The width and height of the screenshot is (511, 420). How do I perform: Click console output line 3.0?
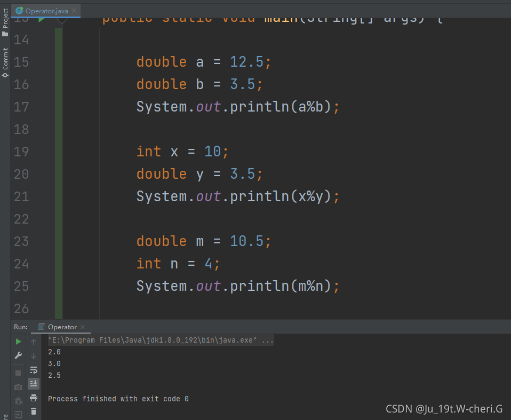click(54, 363)
